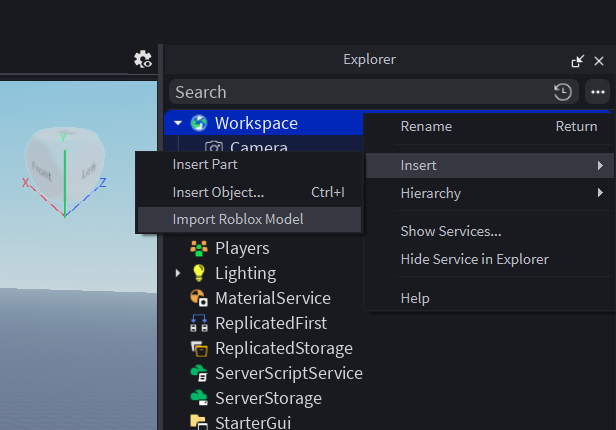Click the ServerStorage icon

point(198,398)
